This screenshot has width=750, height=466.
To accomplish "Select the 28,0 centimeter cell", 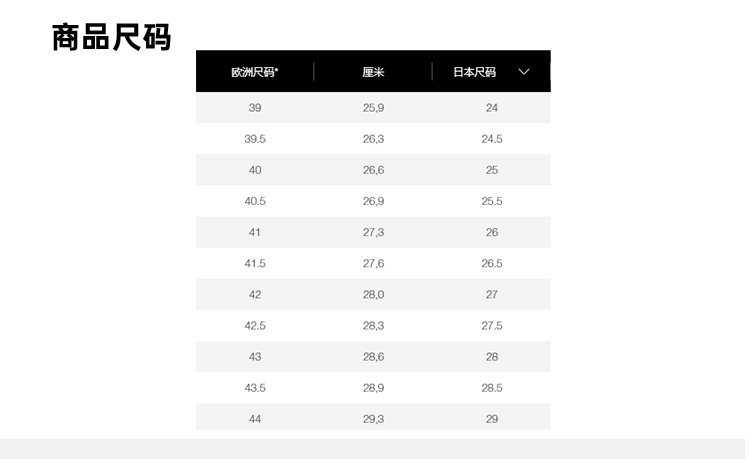I will (373, 294).
